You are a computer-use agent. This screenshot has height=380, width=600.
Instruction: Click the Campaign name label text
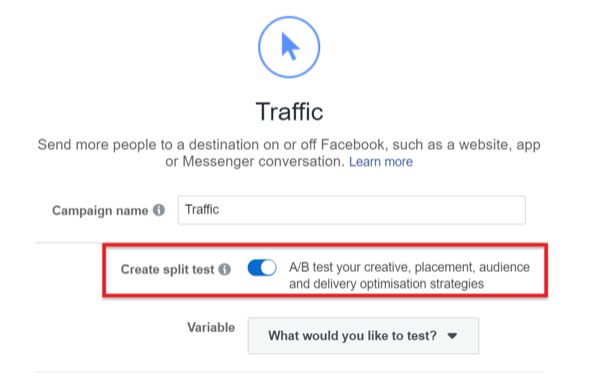(100, 210)
